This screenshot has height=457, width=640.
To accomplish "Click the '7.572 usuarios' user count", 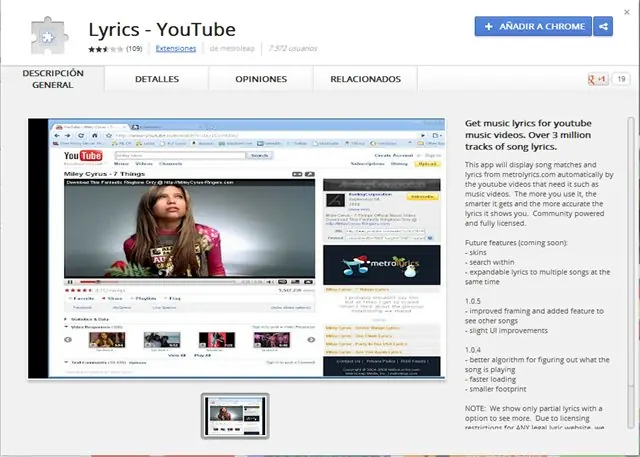I will (293, 49).
